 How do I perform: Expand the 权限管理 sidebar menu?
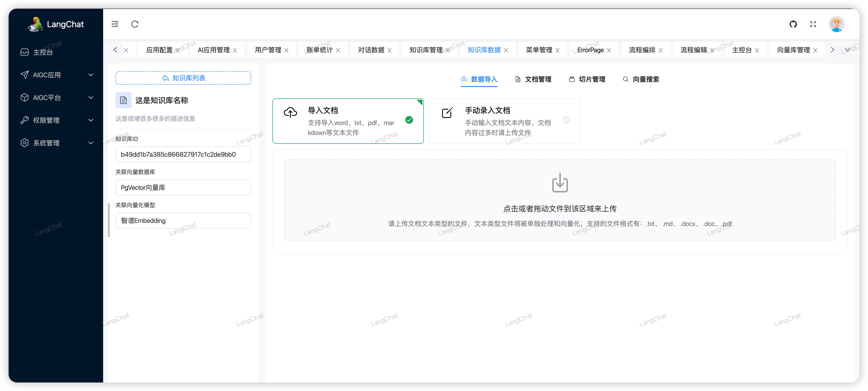56,120
